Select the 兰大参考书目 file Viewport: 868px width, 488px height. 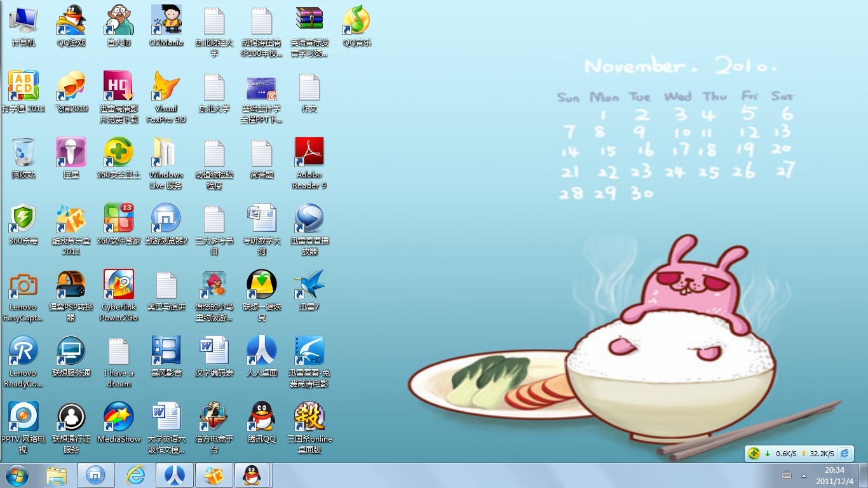tap(214, 229)
